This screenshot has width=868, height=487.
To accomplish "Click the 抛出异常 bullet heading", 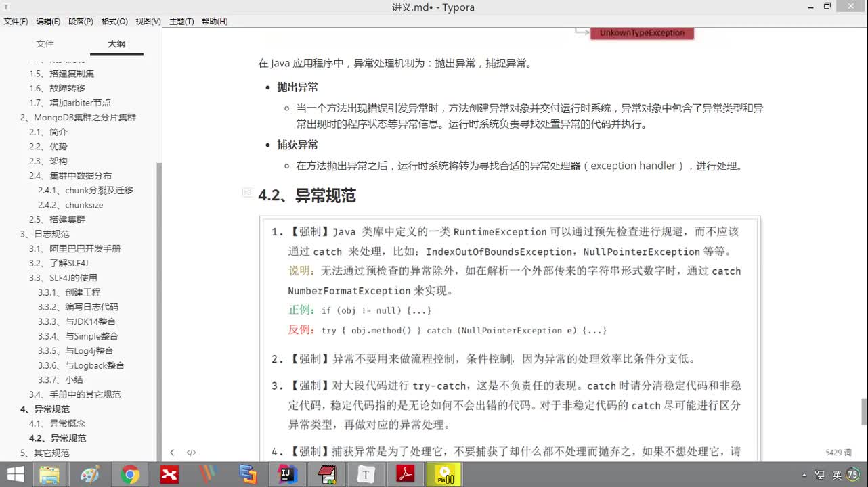I will coord(297,87).
